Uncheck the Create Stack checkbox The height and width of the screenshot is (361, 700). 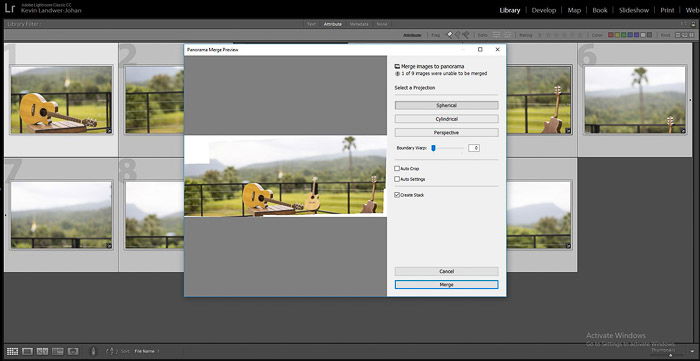[x=397, y=195]
